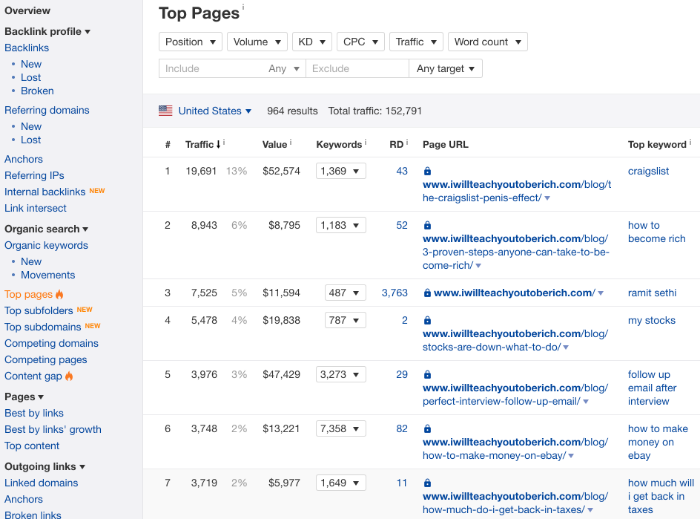Click the lock icon beside the www.iwillteachyoutoberich.com/ homepage URL
This screenshot has width=700, height=519.
point(427,293)
